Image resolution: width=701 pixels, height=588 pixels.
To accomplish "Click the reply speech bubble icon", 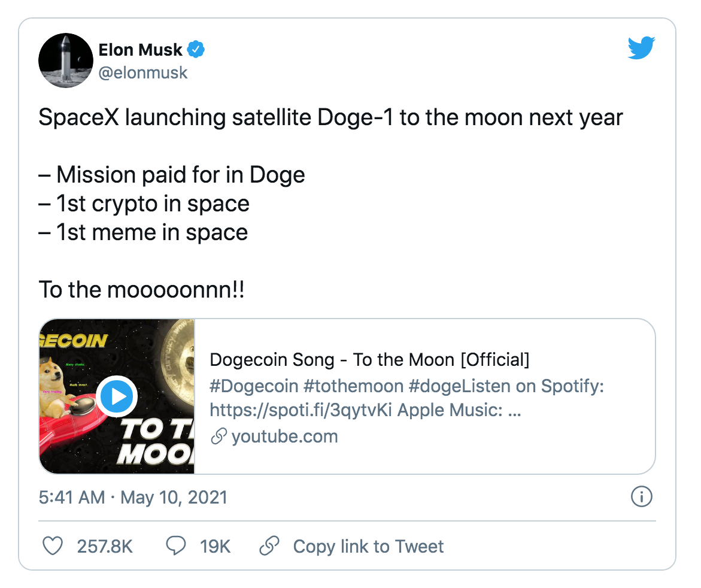I will click(x=175, y=546).
